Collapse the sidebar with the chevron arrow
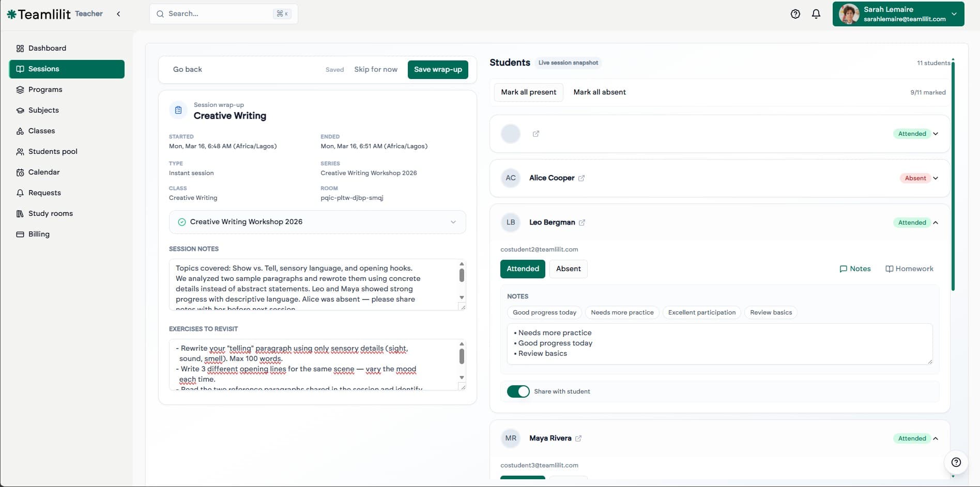Screen dimensions: 980x487 pyautogui.click(x=118, y=14)
